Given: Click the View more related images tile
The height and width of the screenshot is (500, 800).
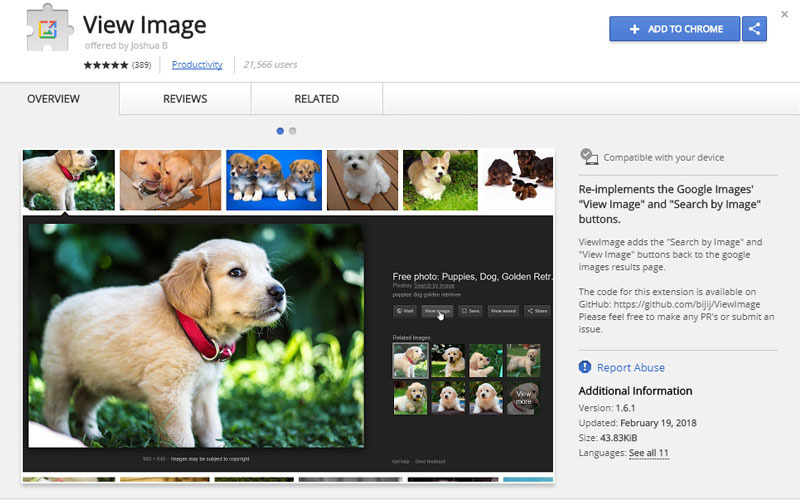Looking at the screenshot, I should (523, 398).
